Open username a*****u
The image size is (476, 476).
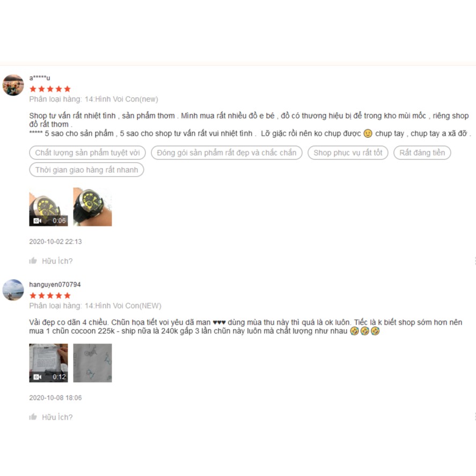pyautogui.click(x=40, y=78)
